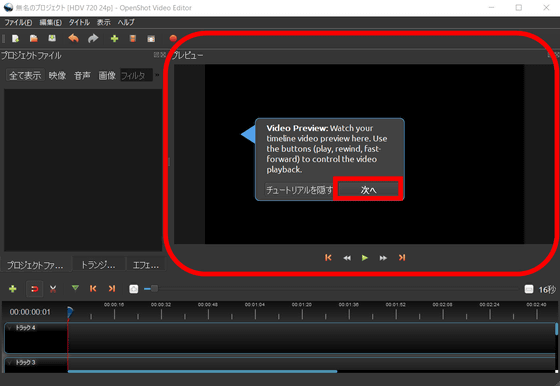Screen dimensions: 560x386
Task: Click the timeline Previous Marker icon
Action: [x=93, y=289]
